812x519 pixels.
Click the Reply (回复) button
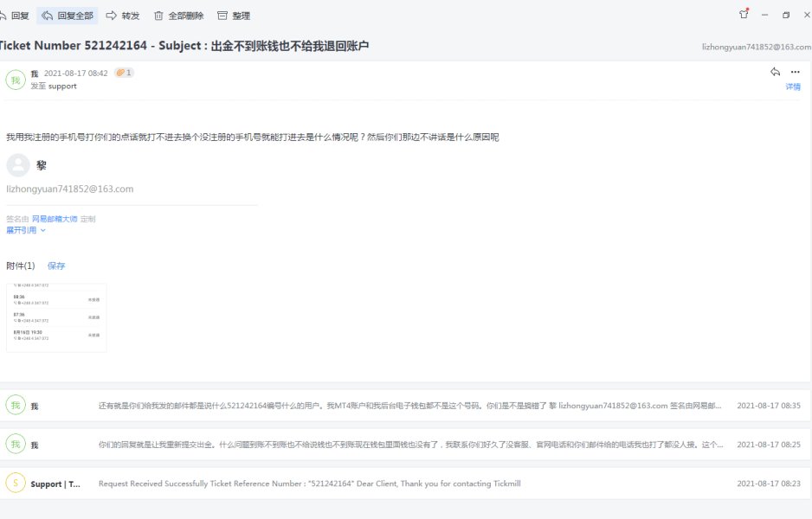(x=15, y=16)
